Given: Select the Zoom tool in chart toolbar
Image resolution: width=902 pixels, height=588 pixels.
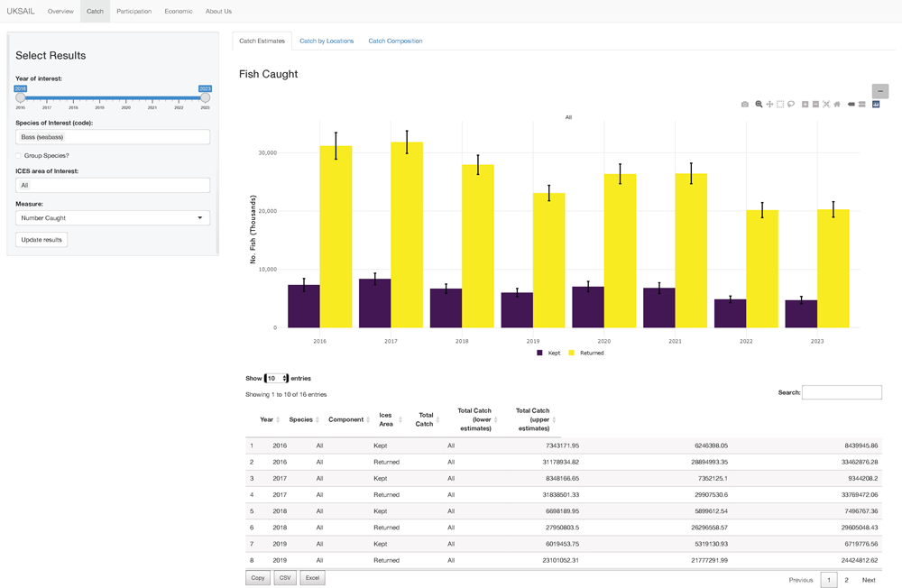Looking at the screenshot, I should pyautogui.click(x=759, y=105).
